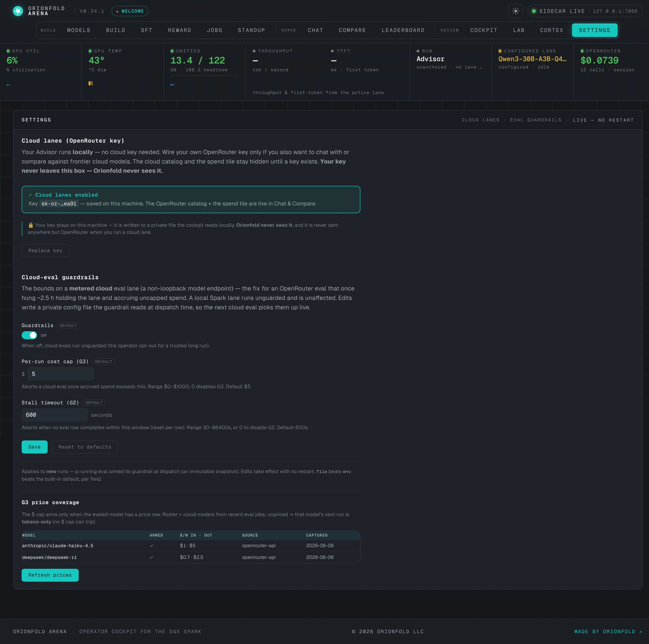Turn off the Guardrails switch

29,335
